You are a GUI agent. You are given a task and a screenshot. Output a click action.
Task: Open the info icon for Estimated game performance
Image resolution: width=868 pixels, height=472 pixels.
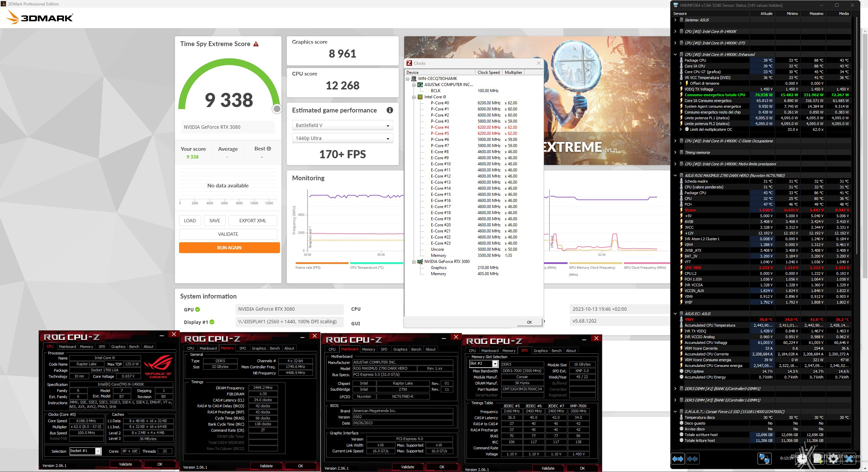pyautogui.click(x=390, y=110)
